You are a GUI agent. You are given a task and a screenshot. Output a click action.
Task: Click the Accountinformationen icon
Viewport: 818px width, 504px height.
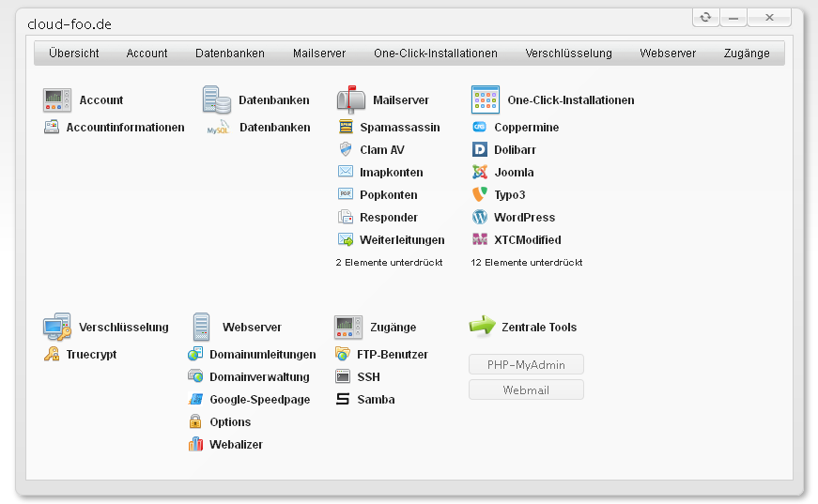pyautogui.click(x=51, y=127)
